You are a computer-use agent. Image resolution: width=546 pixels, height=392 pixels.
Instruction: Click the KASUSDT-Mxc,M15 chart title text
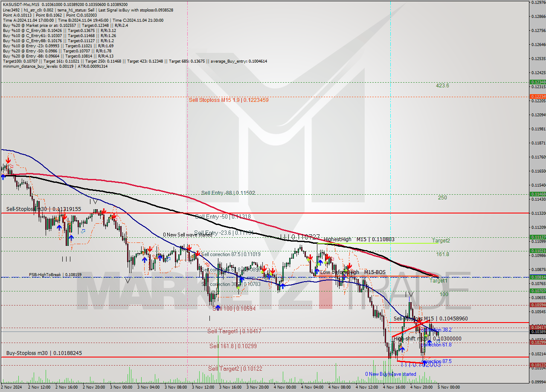point(20,4)
